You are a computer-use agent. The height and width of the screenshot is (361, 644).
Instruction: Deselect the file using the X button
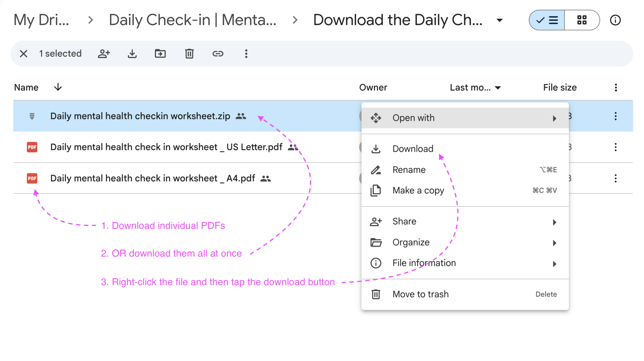pos(24,54)
